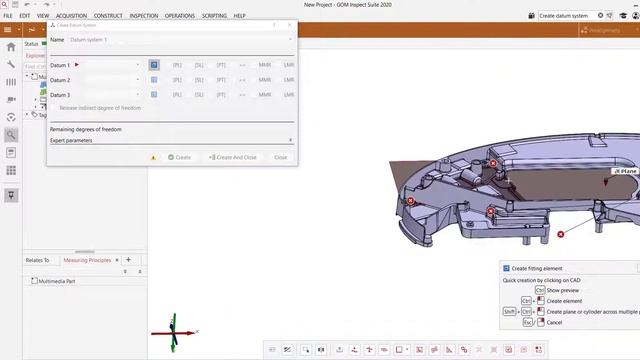This screenshot has width=640, height=360.
Task: Open the Name field dropdown arrow
Action: pyautogui.click(x=290, y=40)
